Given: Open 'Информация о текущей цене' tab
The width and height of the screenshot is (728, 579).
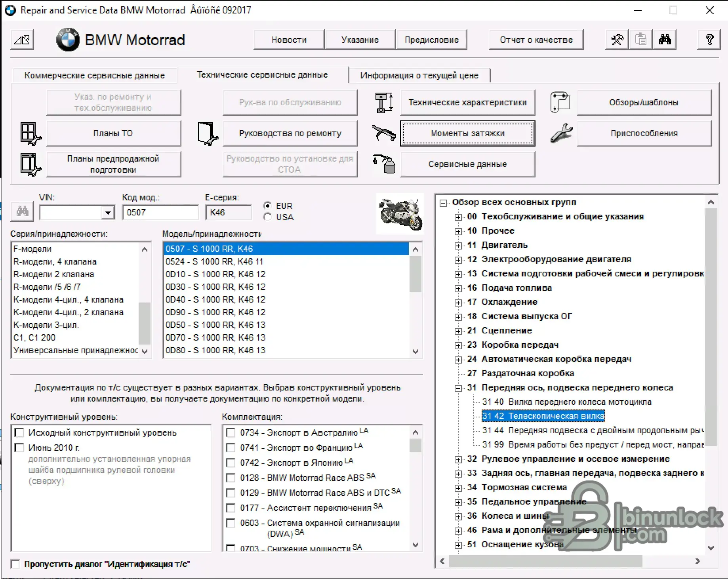Looking at the screenshot, I should [419, 75].
